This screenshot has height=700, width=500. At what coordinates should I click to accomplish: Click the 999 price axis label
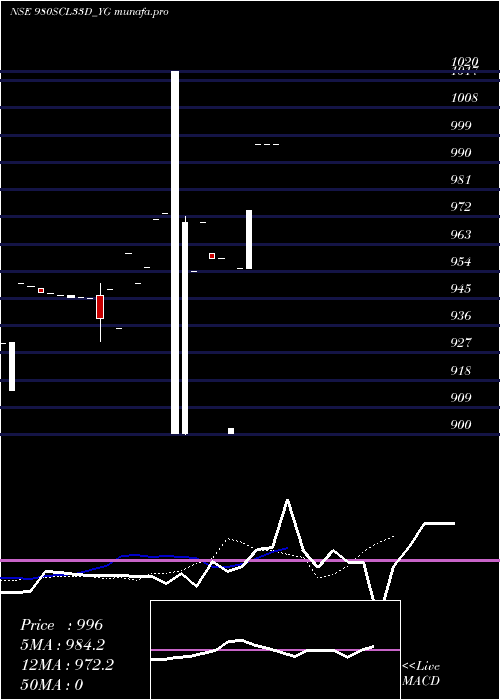461,125
